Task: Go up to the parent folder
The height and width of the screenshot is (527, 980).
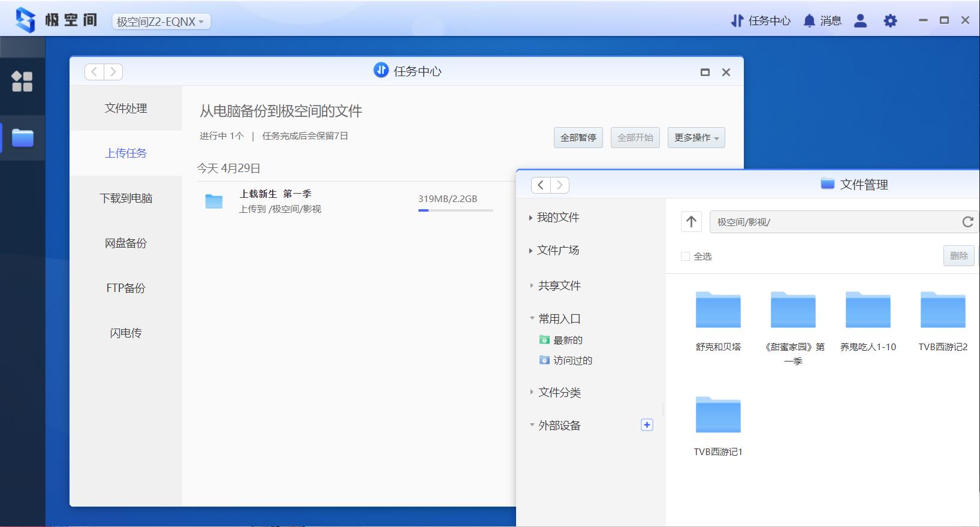Action: tap(691, 222)
